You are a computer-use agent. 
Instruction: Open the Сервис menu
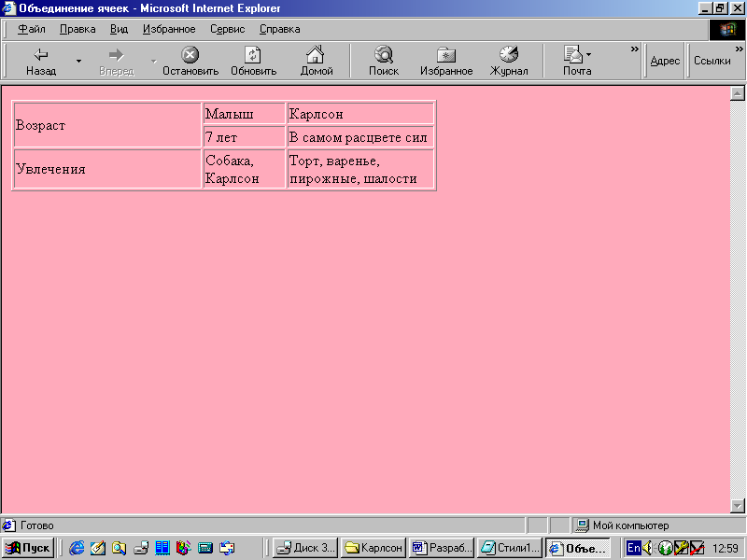point(227,30)
